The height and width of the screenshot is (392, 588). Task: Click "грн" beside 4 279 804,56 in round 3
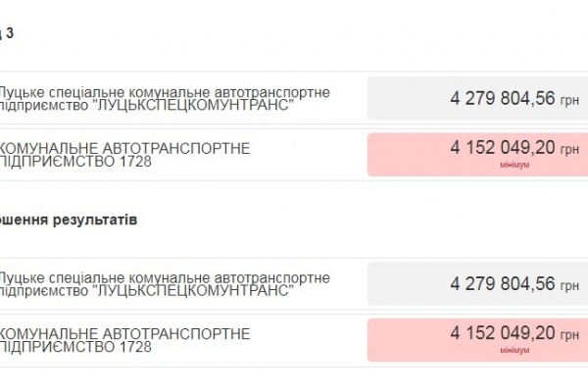coord(569,100)
